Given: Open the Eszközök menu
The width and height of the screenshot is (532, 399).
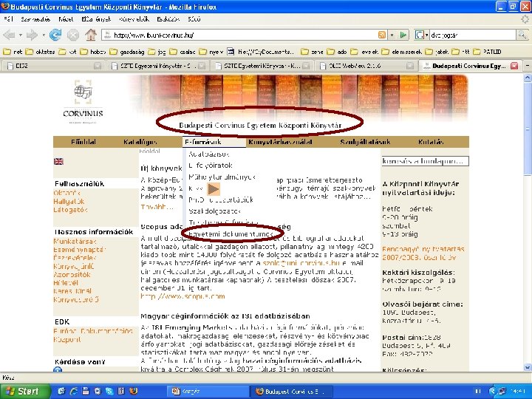Looking at the screenshot, I should (168, 19).
